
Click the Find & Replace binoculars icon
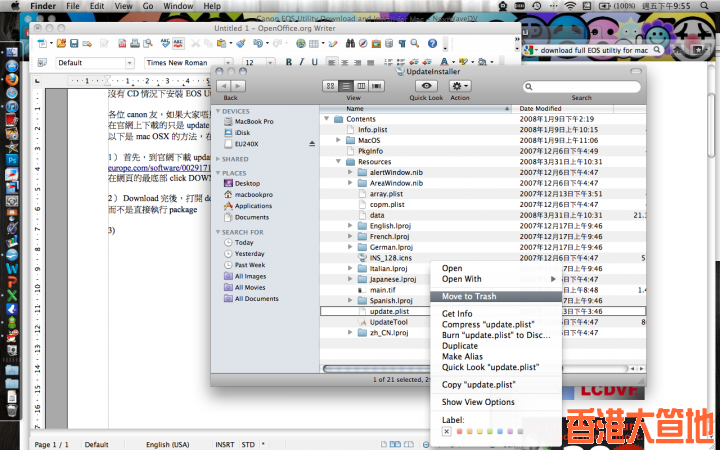pyautogui.click(x=350, y=44)
